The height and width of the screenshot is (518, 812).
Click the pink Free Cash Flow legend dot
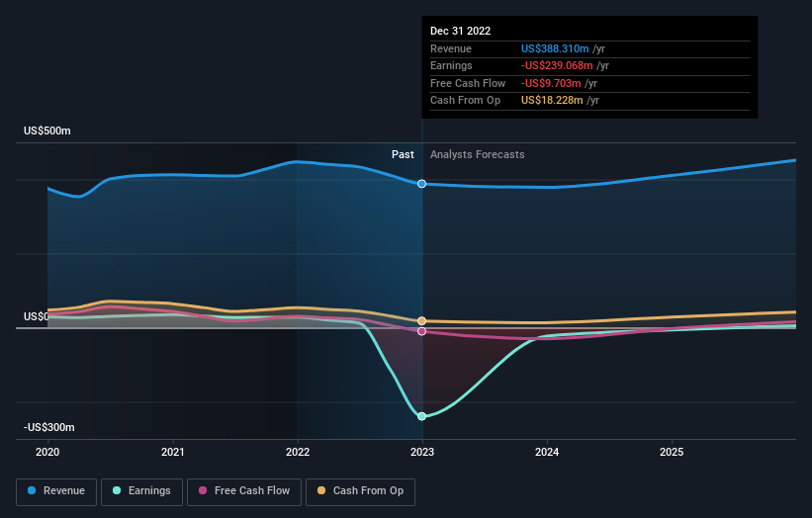[x=203, y=490]
